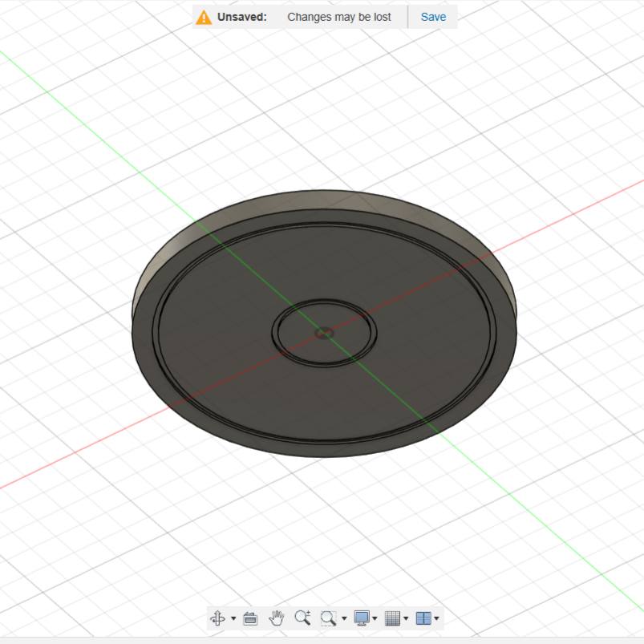Expand the Zoom Window options arrow
Screen dimensions: 644x644
(344, 618)
